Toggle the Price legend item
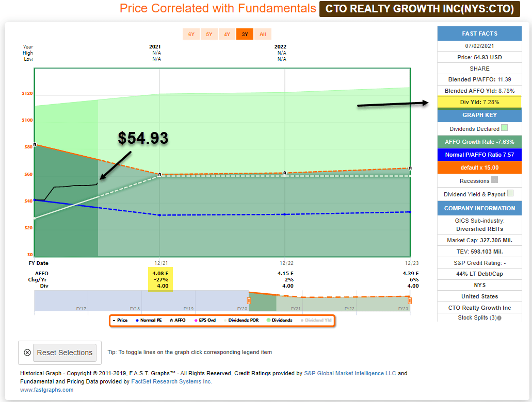This screenshot has height=402, width=532. 120,321
